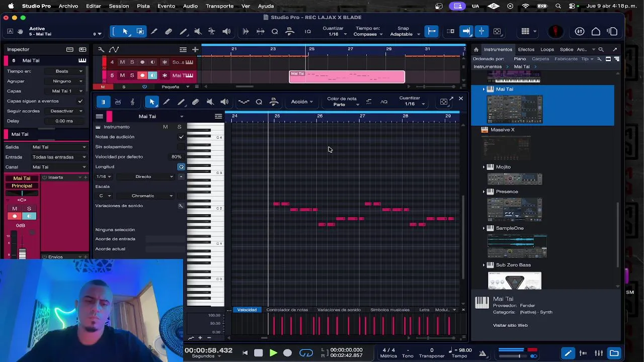This screenshot has width=644, height=362.
Task: Solo track 5 Mai Tai
Action: [132, 75]
